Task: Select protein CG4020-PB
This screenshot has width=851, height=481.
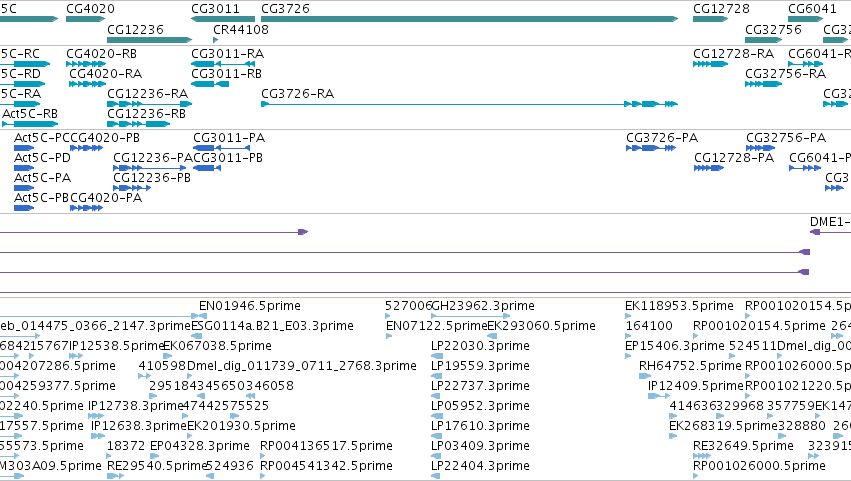Action: tap(105, 137)
